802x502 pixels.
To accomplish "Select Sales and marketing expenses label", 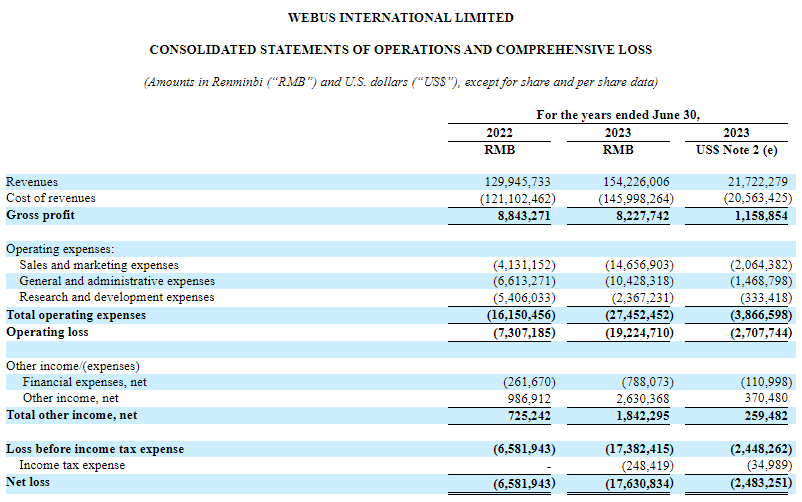I will [x=99, y=265].
